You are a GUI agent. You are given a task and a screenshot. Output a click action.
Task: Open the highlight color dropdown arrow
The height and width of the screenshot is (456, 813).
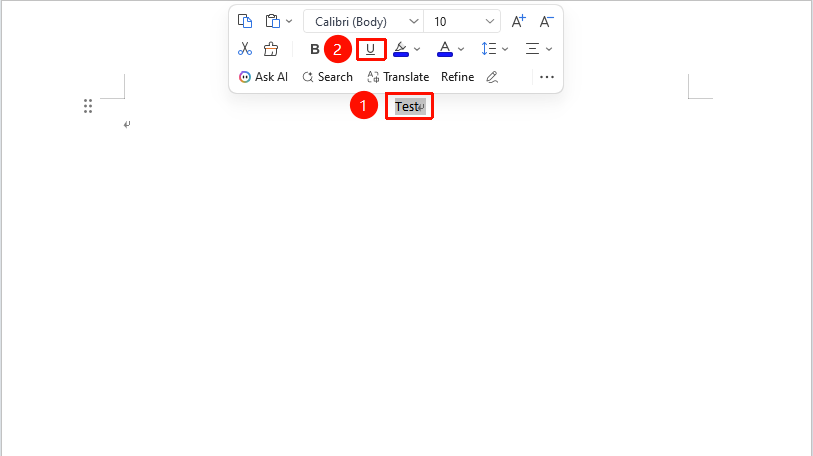click(417, 49)
